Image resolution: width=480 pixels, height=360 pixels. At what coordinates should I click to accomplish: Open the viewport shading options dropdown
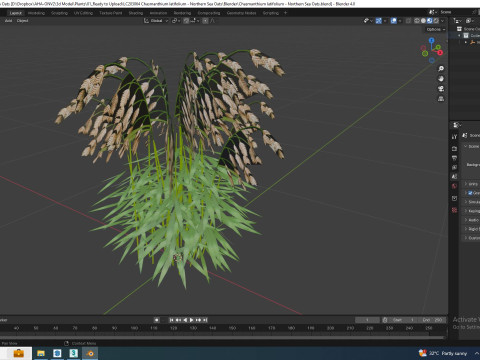[x=442, y=21]
